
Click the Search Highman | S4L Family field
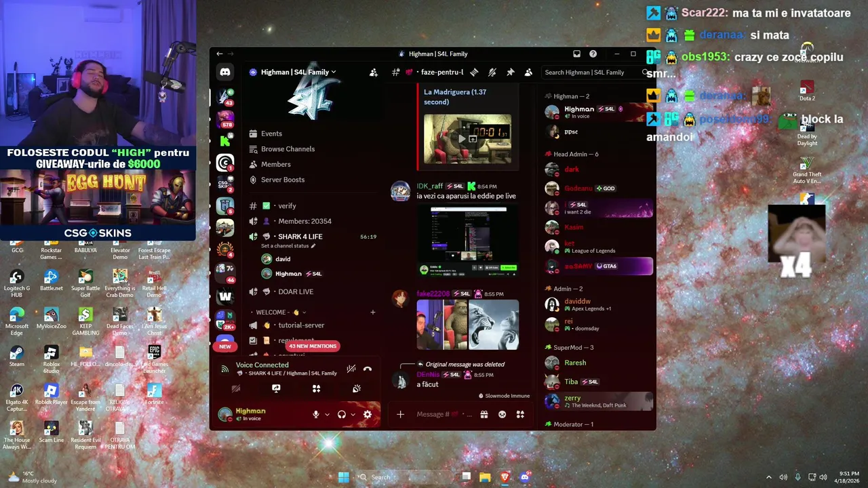pos(595,73)
